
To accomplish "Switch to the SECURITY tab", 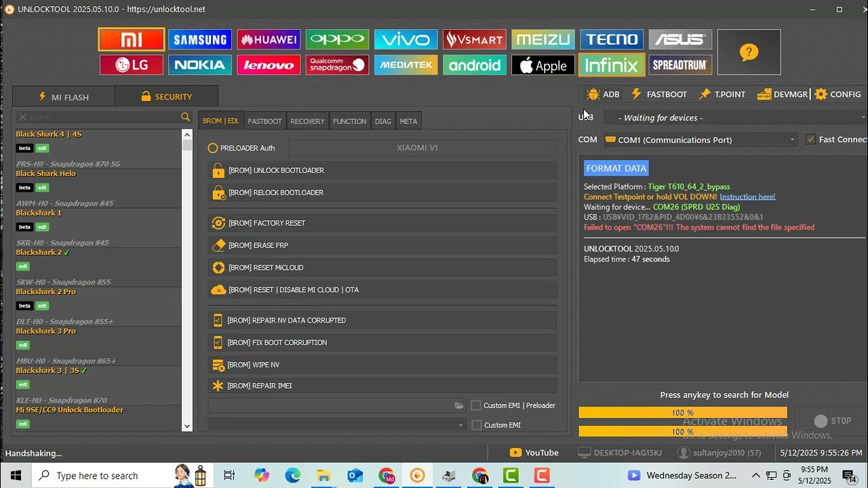I will pos(167,97).
